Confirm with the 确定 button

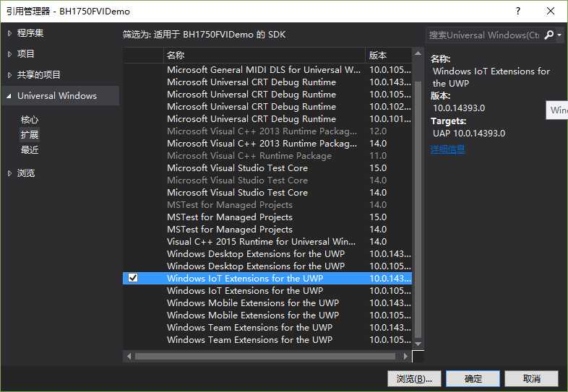[473, 378]
